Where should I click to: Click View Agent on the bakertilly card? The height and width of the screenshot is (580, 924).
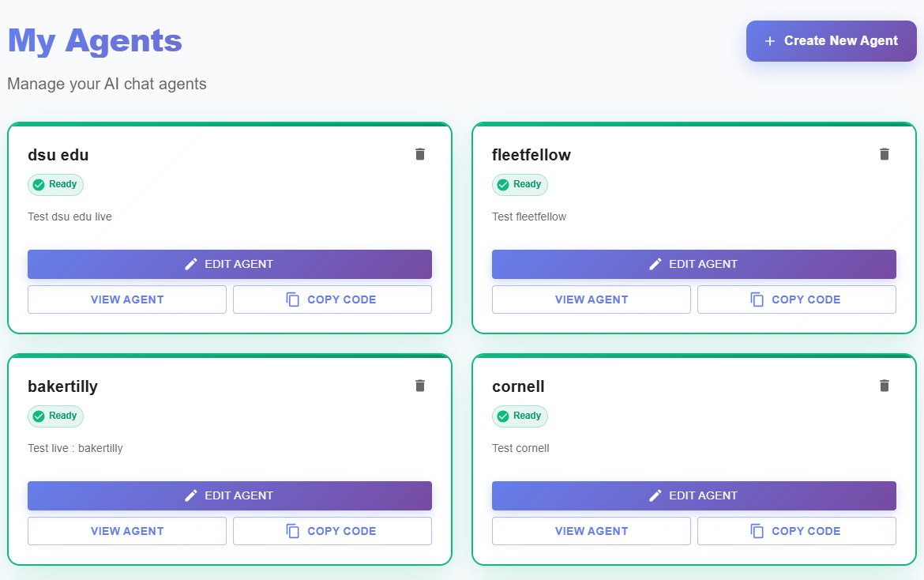(x=126, y=530)
